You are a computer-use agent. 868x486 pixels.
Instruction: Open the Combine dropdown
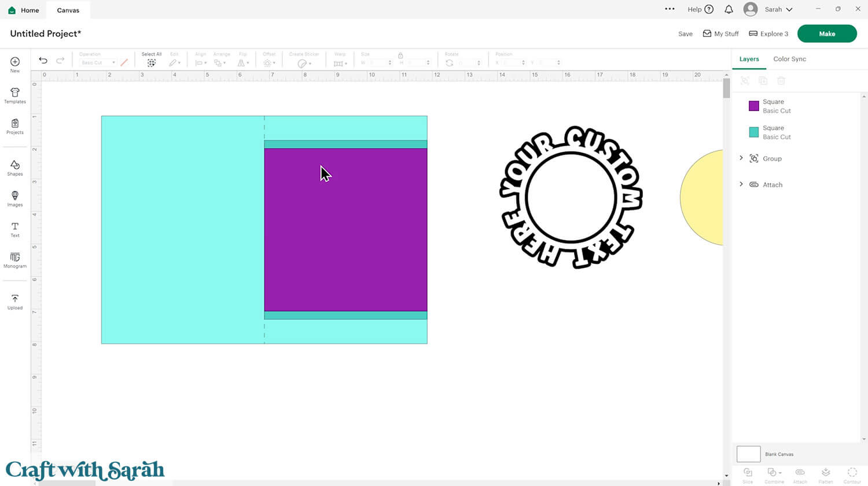point(774,475)
